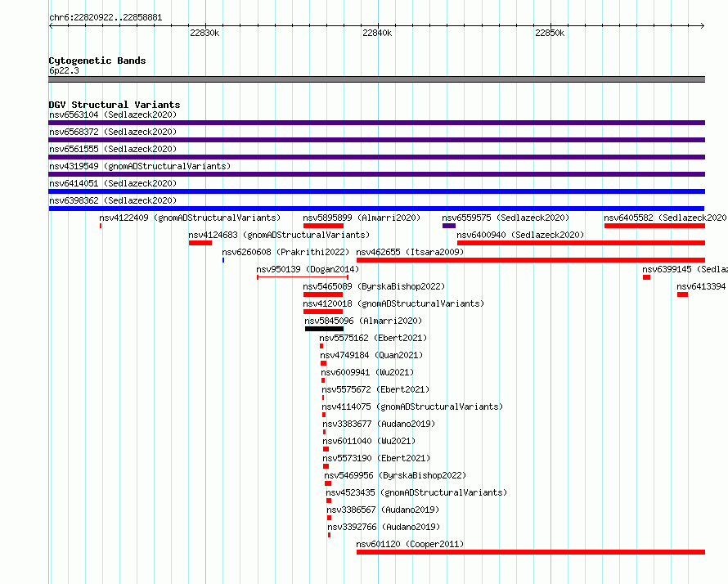
Task: Select nsv5465089 (ByrskaBishop2022) label
Action: point(374,286)
